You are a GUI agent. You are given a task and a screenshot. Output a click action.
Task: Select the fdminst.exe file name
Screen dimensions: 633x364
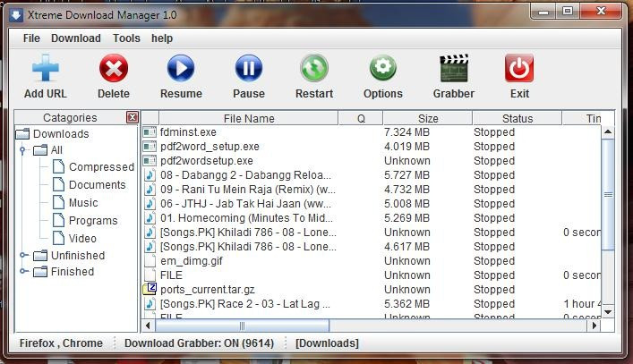click(188, 131)
